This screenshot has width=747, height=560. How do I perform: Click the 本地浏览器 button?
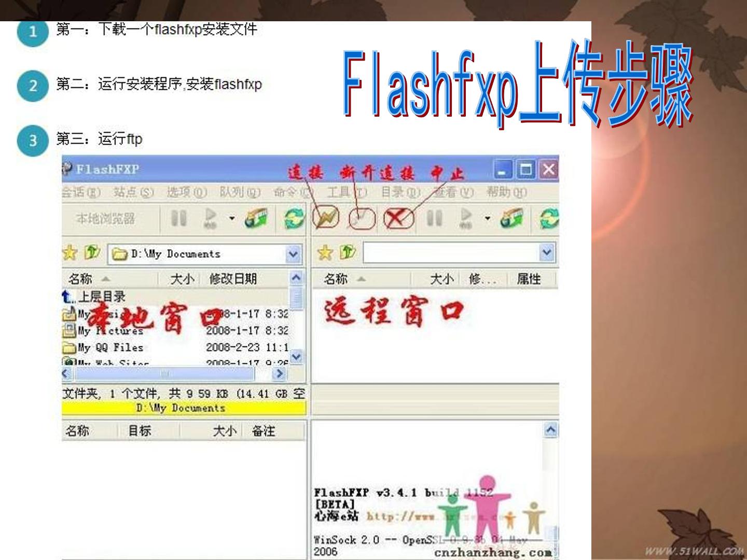(106, 218)
